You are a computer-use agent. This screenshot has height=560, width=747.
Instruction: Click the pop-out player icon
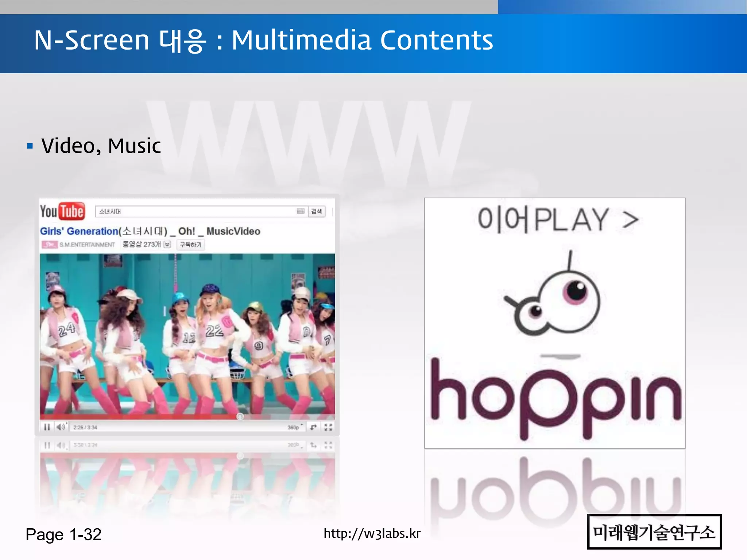313,427
